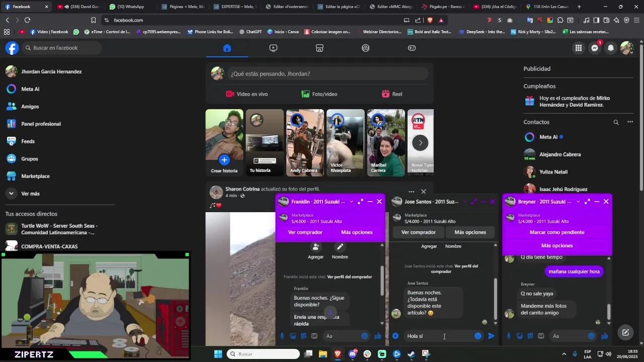
Task: Open Breyner chat settings dropdown chevron
Action: tap(578, 202)
